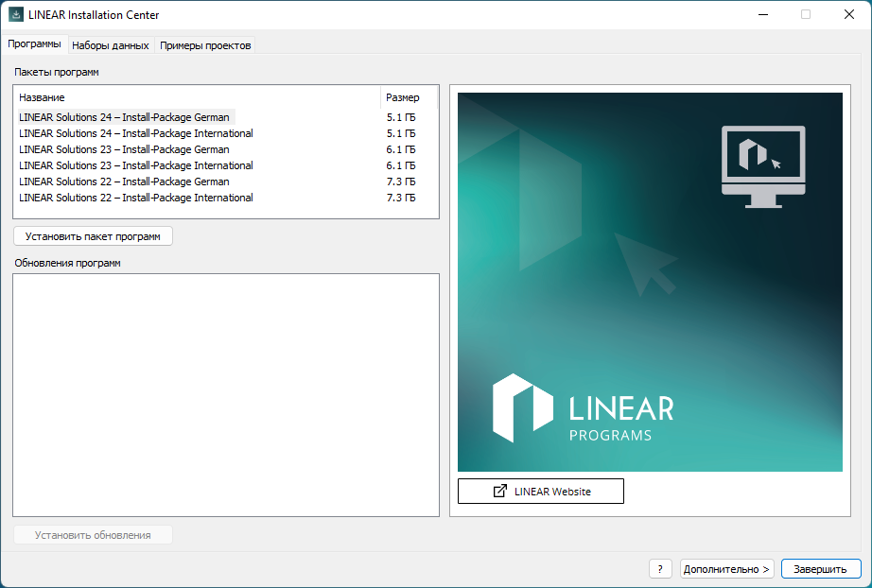Sort by the Название column header
The height and width of the screenshot is (588, 872).
point(198,97)
